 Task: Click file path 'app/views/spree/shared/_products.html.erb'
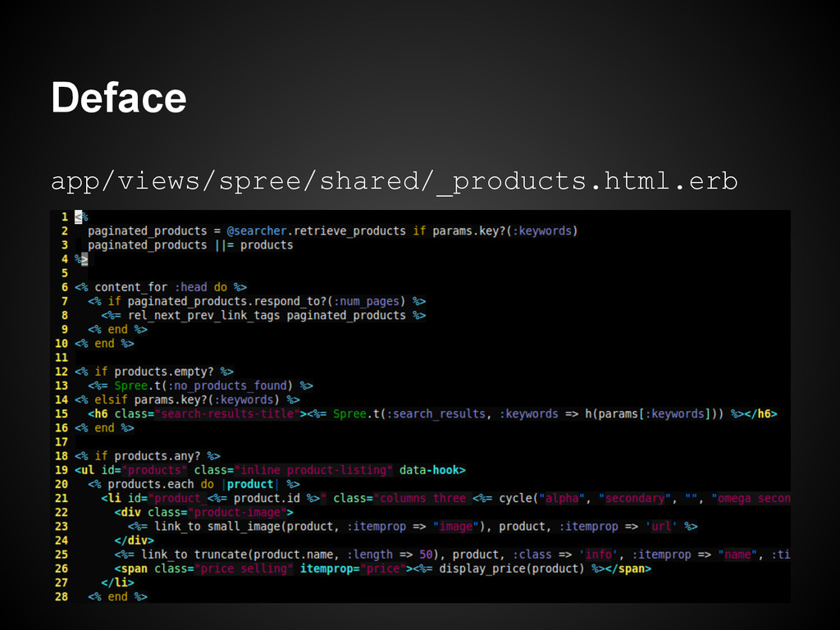pos(395,181)
